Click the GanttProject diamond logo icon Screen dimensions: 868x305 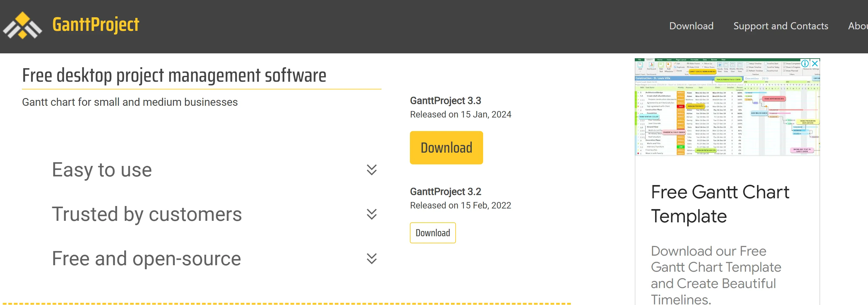(x=22, y=25)
